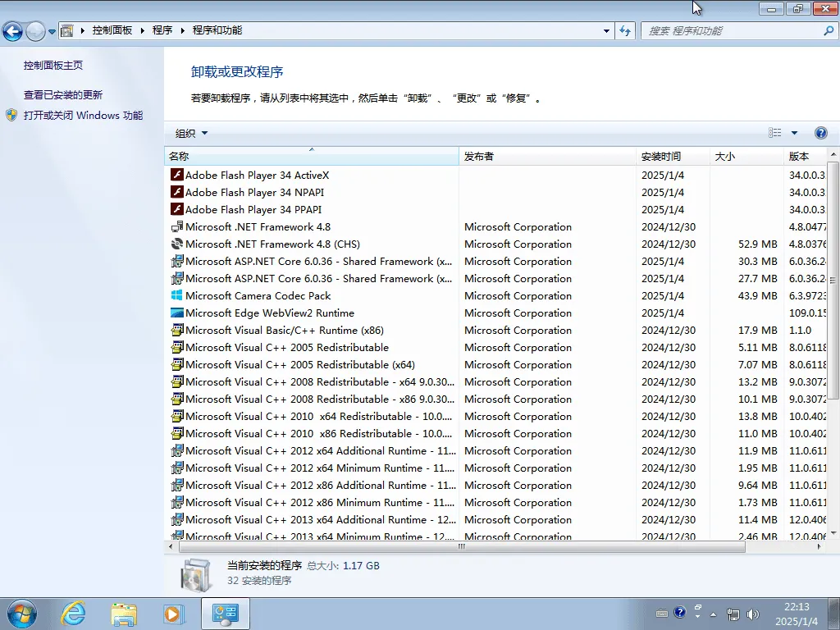Click the search magnifier icon

pos(829,30)
